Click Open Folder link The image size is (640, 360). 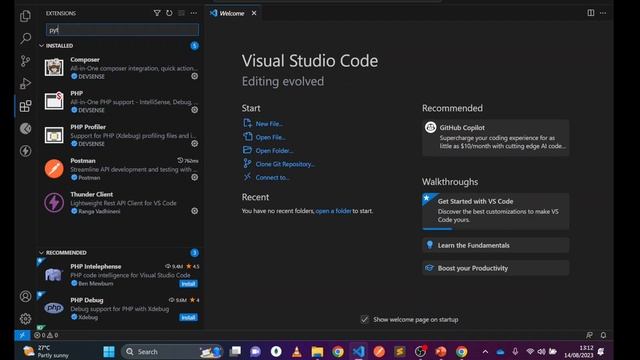(274, 151)
